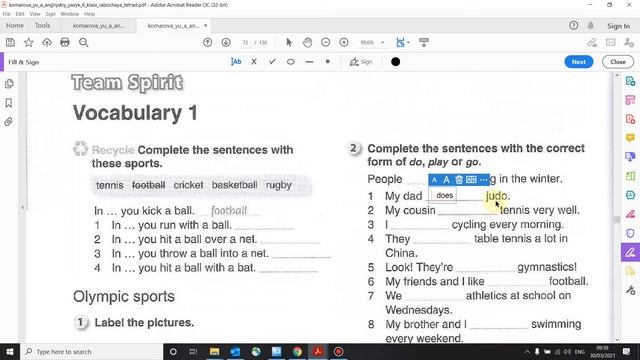
Task: Open the Tools tab
Action: pos(42,25)
